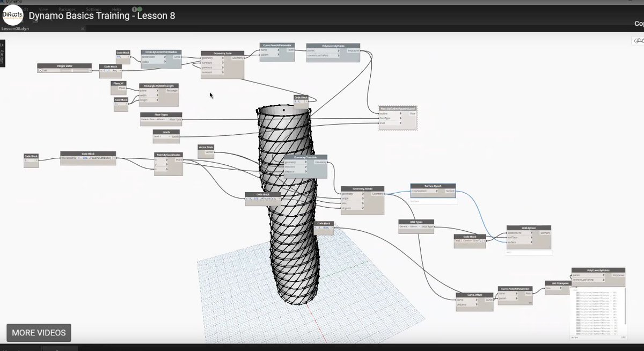Select the Curve.PointAtParameter node at top
The height and width of the screenshot is (351, 644).
(x=277, y=52)
